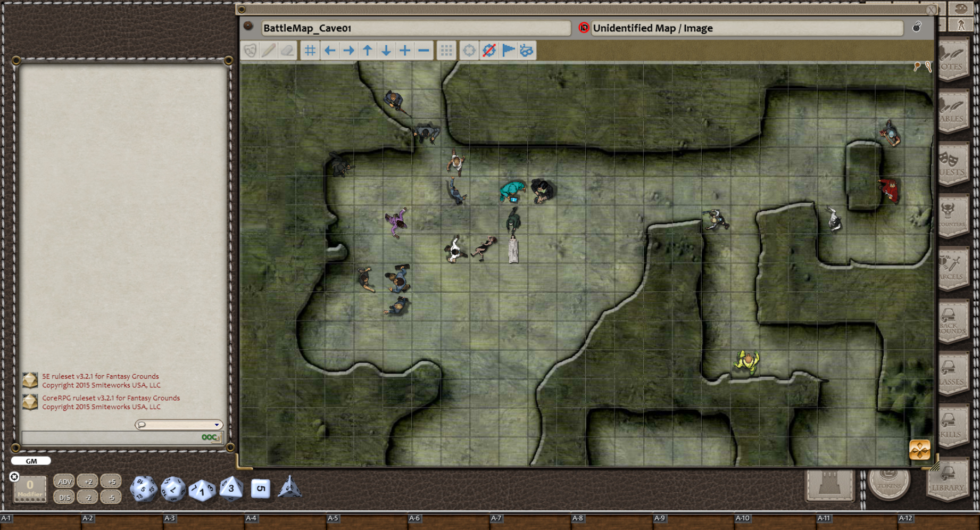
Task: Click the move grid up arrow
Action: click(x=367, y=51)
